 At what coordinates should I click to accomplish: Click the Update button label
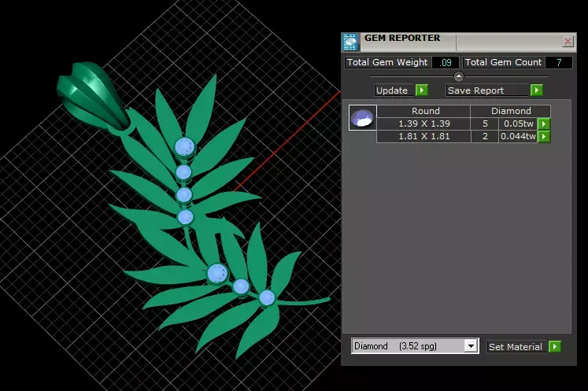(x=392, y=90)
